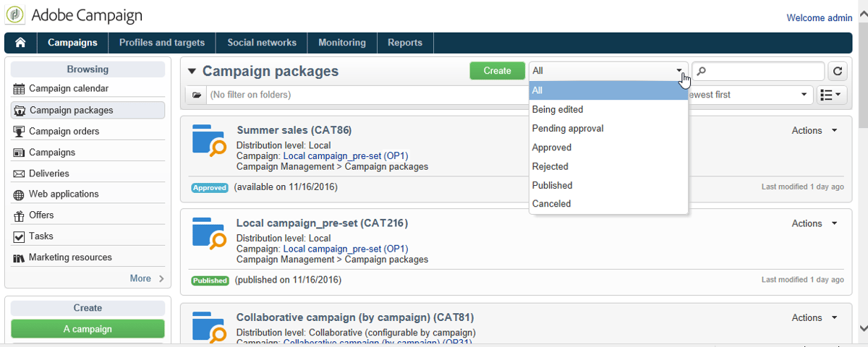Select the Pending approval filter option
868x347 pixels.
click(568, 129)
